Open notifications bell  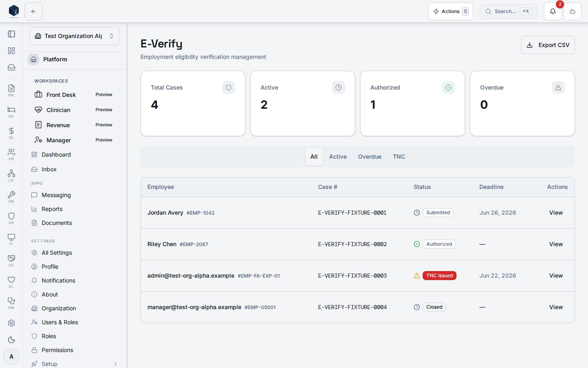pos(553,11)
